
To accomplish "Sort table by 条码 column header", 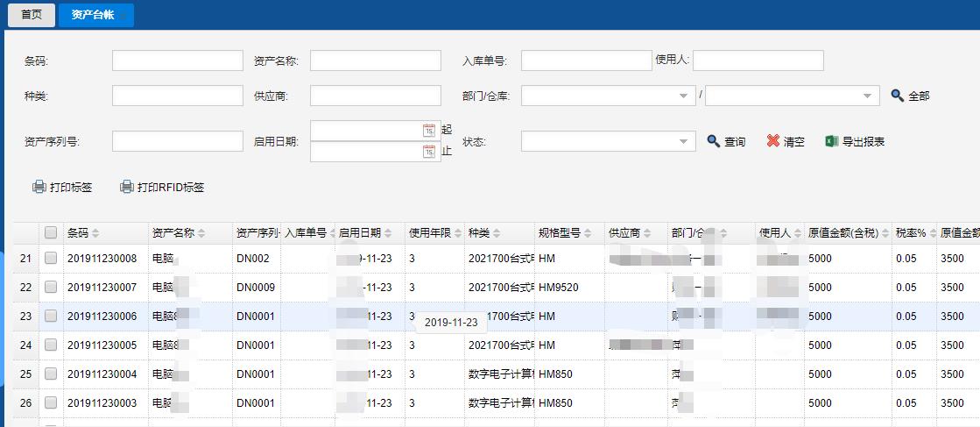I will coord(83,233).
